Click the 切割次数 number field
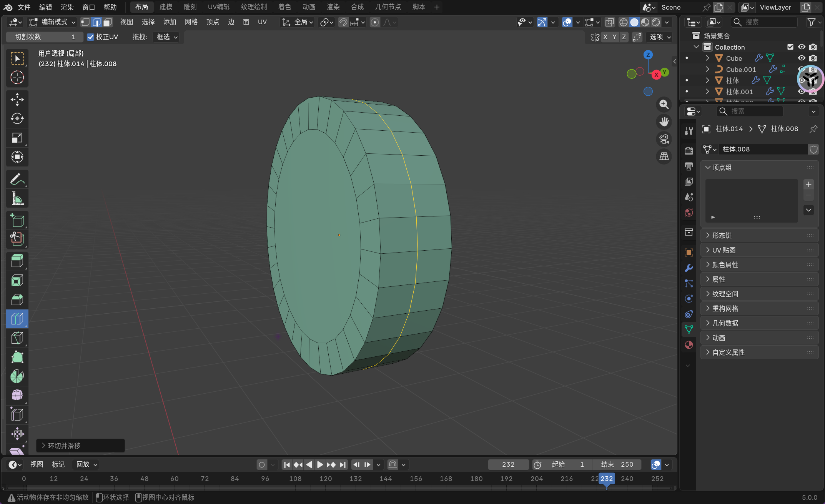This screenshot has width=825, height=504. tap(45, 37)
